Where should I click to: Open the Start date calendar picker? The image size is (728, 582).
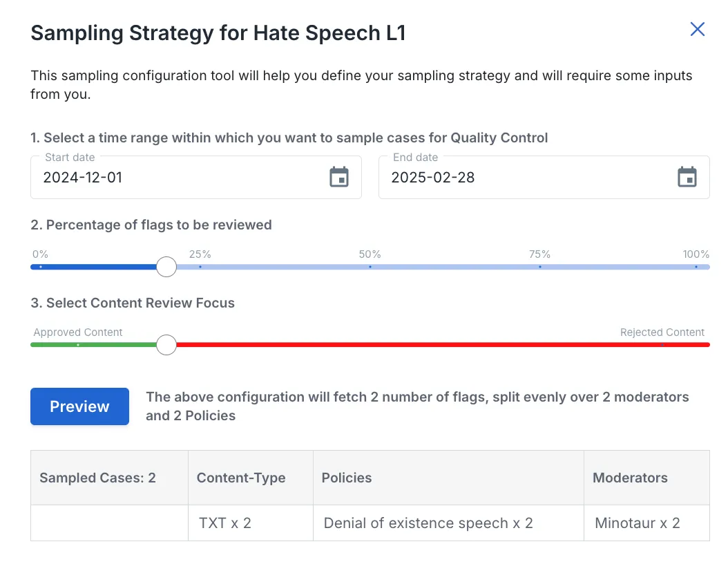(x=339, y=177)
